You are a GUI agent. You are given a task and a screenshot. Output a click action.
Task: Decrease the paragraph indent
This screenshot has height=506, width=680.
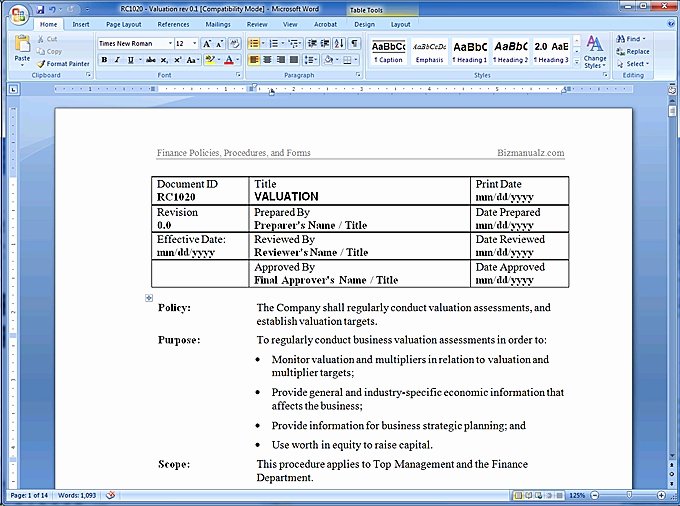[x=312, y=43]
